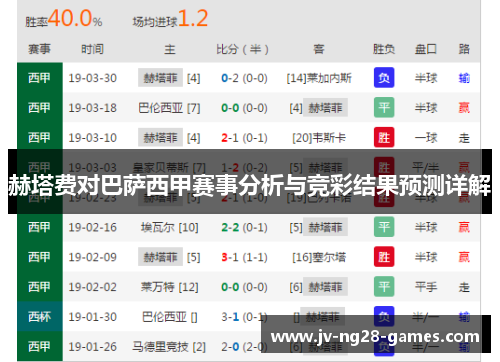Click the 平手 handicap value

click(x=426, y=287)
